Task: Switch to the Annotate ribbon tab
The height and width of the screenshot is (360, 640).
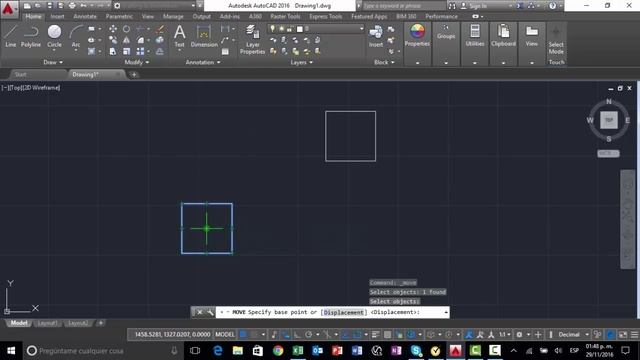Action: click(85, 16)
